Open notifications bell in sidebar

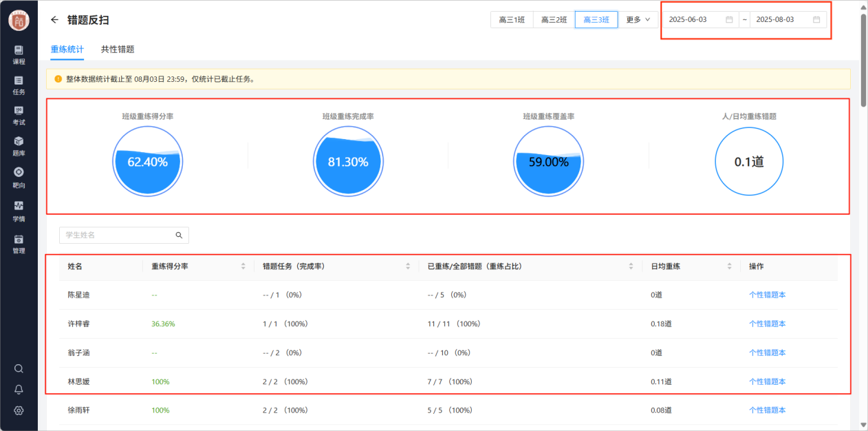coord(19,389)
